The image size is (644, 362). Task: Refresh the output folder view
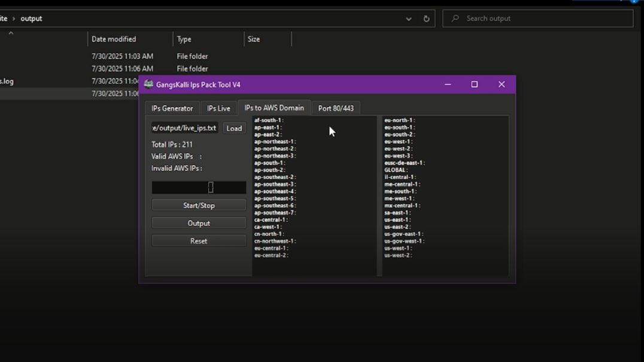click(426, 19)
